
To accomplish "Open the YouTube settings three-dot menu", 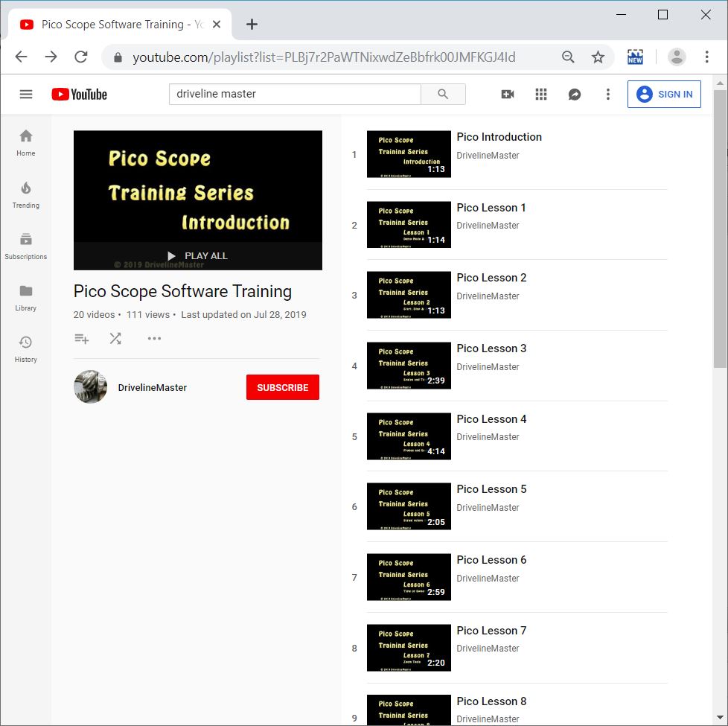I will point(607,95).
